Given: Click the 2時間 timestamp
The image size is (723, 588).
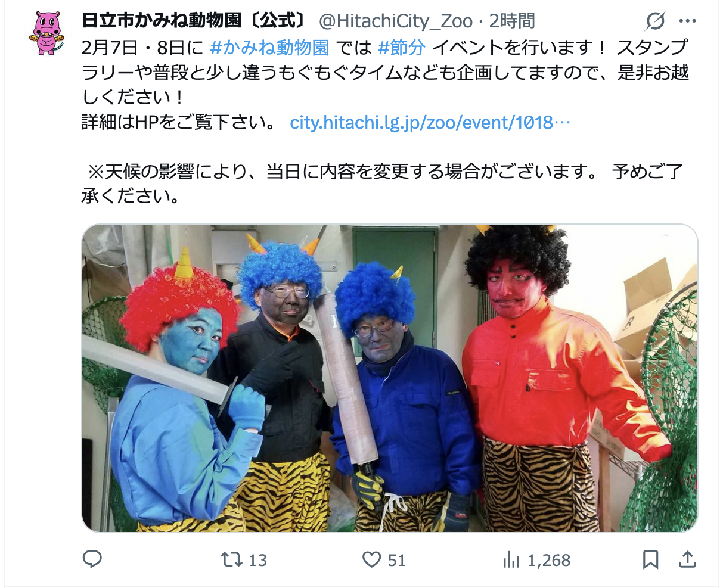Looking at the screenshot, I should coord(511,21).
